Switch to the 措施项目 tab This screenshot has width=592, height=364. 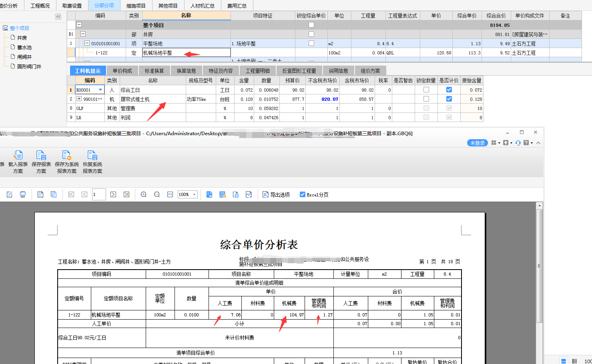pyautogui.click(x=136, y=6)
